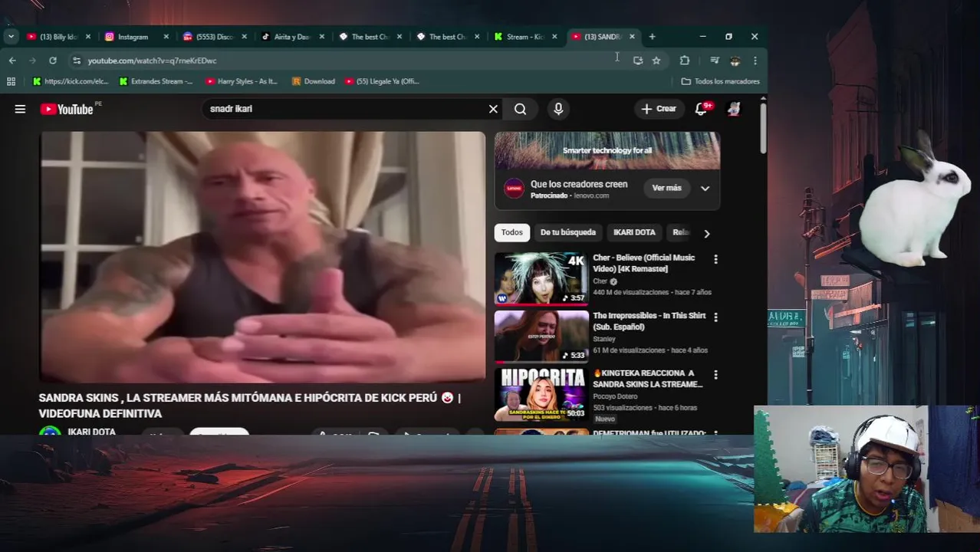Open the Download bookmark
Image resolution: width=980 pixels, height=552 pixels.
314,81
